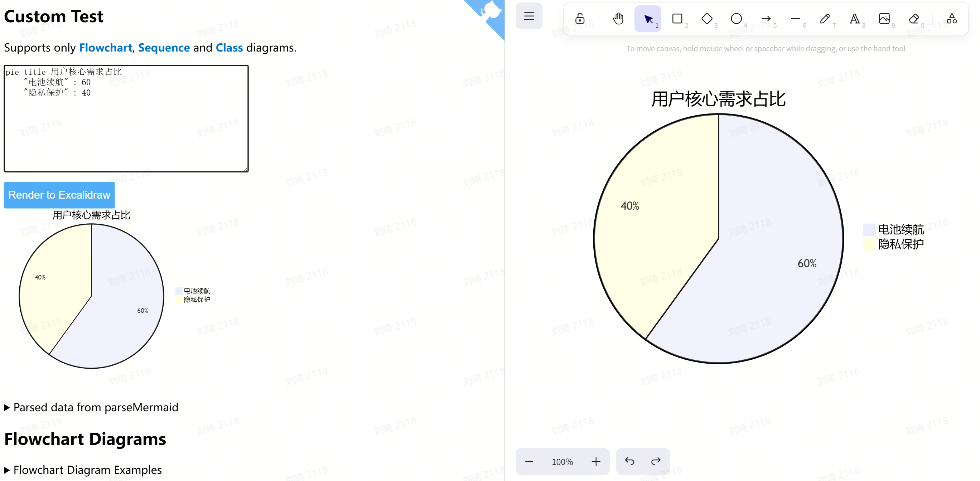Image resolution: width=980 pixels, height=481 pixels.
Task: Select the Pencil draw tool
Action: coord(825,18)
